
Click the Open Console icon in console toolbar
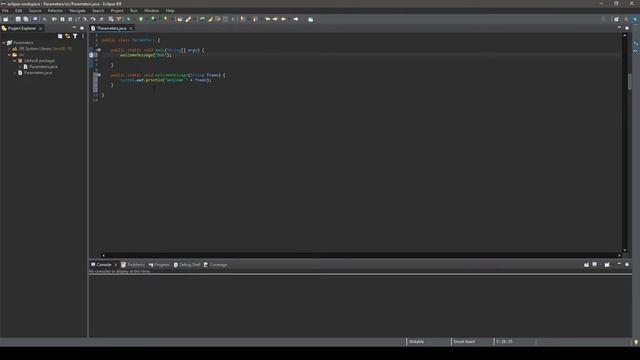(x=607, y=264)
